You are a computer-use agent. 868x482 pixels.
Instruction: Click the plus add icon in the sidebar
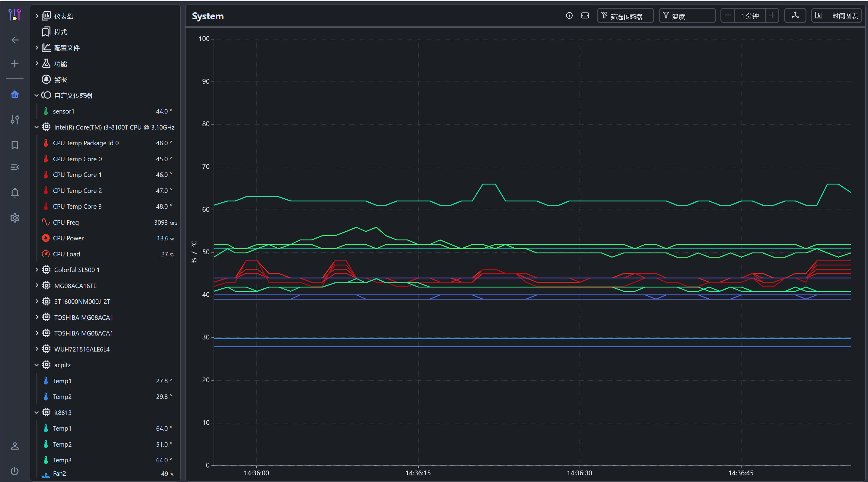coord(15,64)
